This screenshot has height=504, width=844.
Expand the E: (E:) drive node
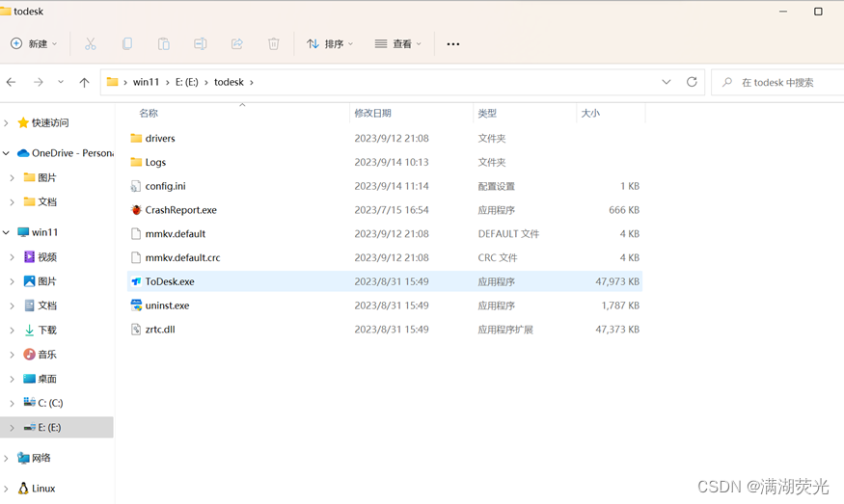(x=12, y=428)
